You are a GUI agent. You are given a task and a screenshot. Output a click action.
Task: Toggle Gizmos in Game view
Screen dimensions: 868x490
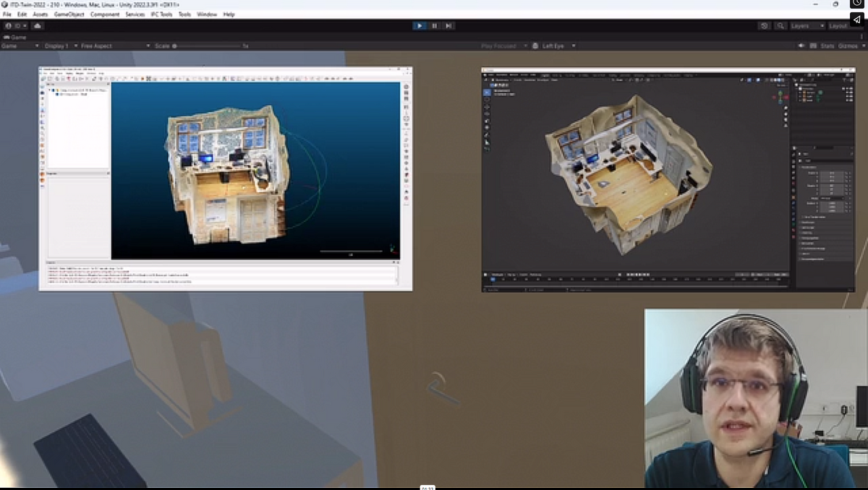tap(847, 46)
